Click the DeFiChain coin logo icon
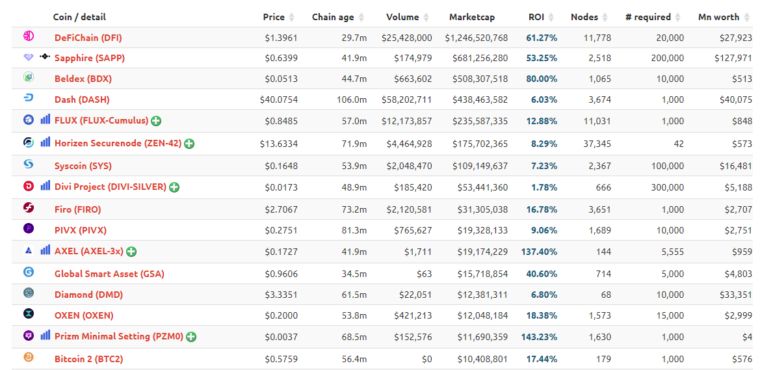Screen dimensions: 760x370 (x=29, y=36)
